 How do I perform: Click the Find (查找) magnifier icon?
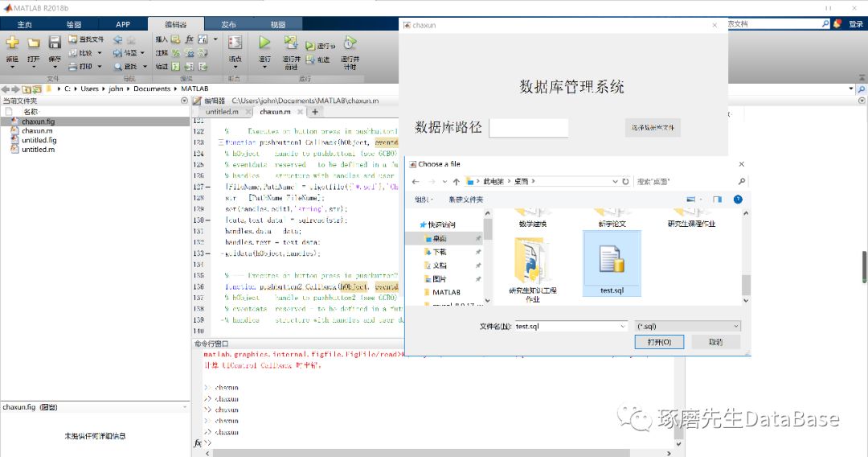tap(118, 67)
